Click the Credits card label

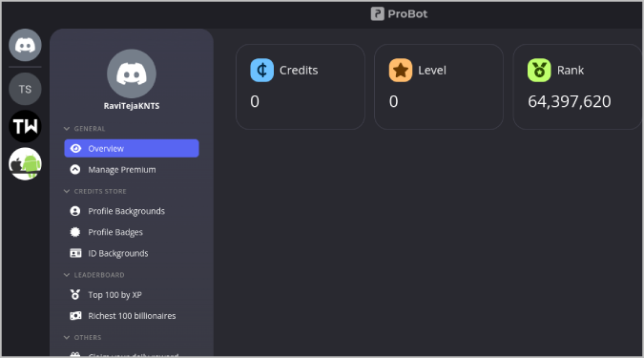299,71
